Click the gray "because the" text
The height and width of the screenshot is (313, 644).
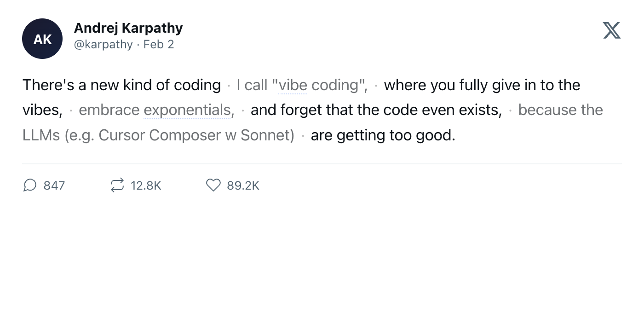(560, 110)
